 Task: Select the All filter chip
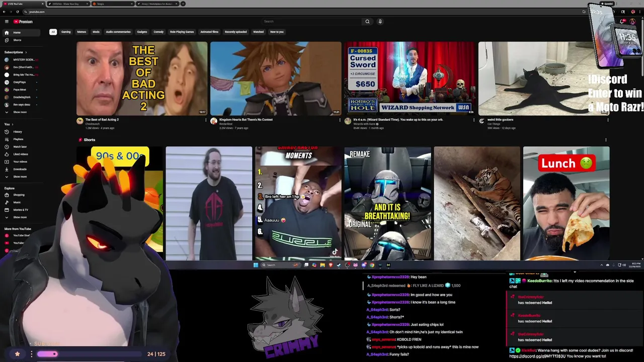[53, 32]
